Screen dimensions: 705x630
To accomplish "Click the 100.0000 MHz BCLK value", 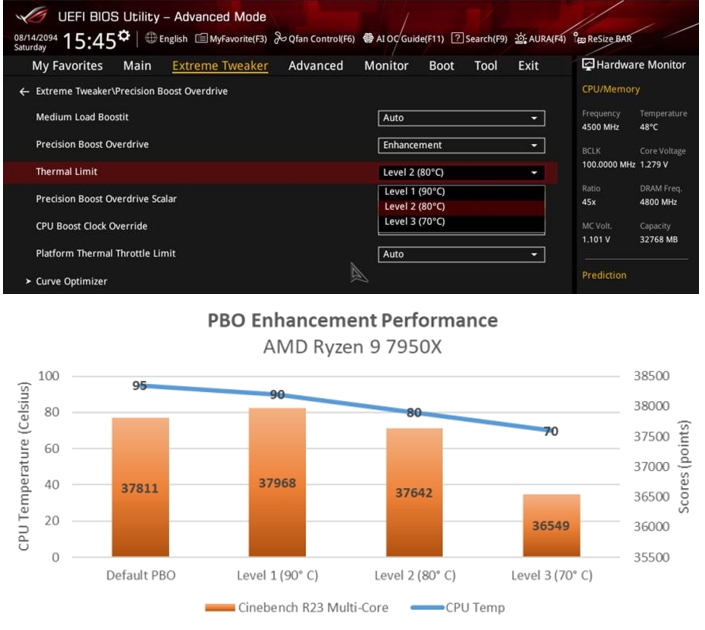I will (x=608, y=165).
